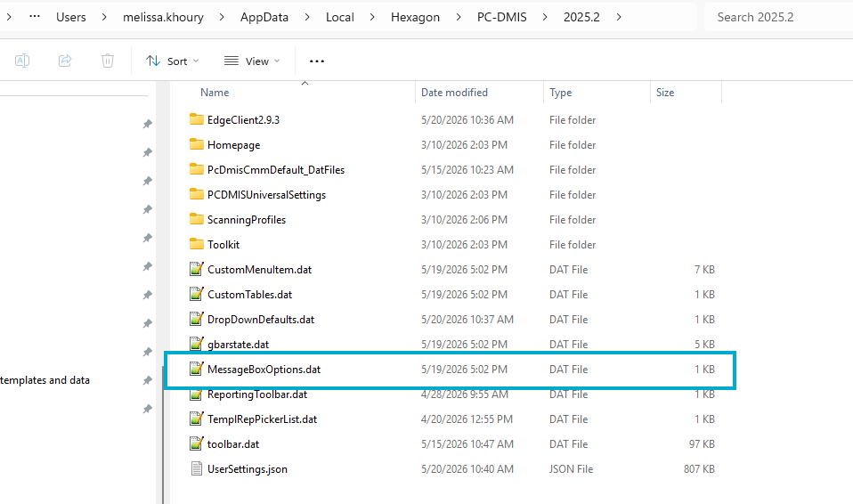Show hidden breadcrumb folders via ellipsis
Image resolution: width=853 pixels, height=504 pixels.
(x=35, y=16)
